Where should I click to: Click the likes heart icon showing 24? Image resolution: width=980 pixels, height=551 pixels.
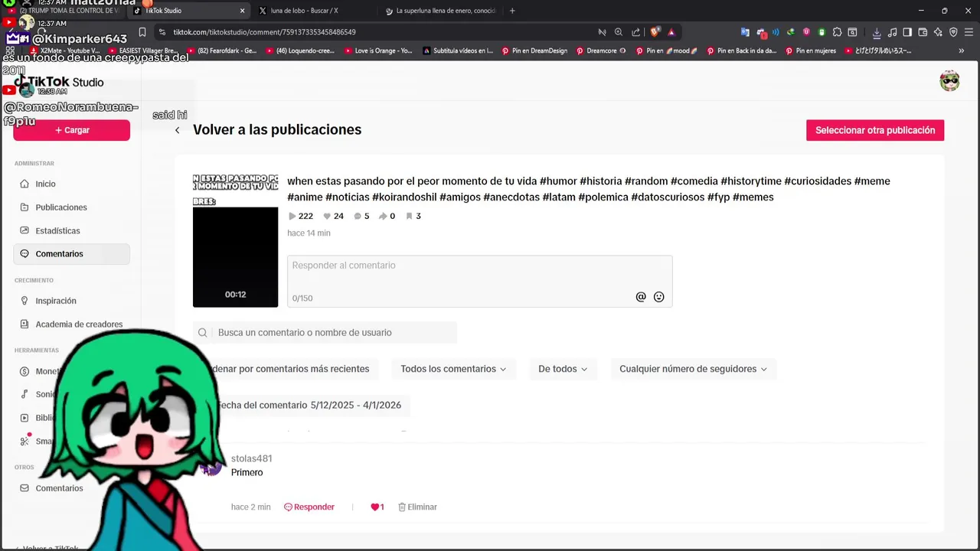[327, 216]
